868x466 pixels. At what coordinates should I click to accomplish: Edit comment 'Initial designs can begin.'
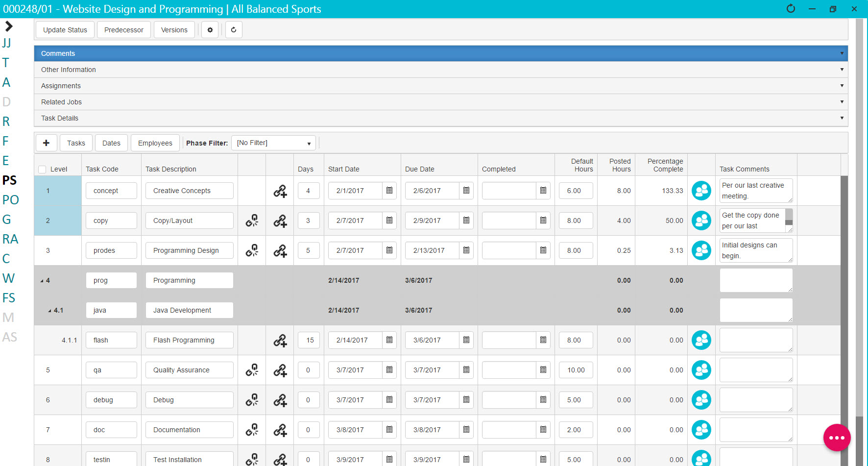click(x=756, y=250)
